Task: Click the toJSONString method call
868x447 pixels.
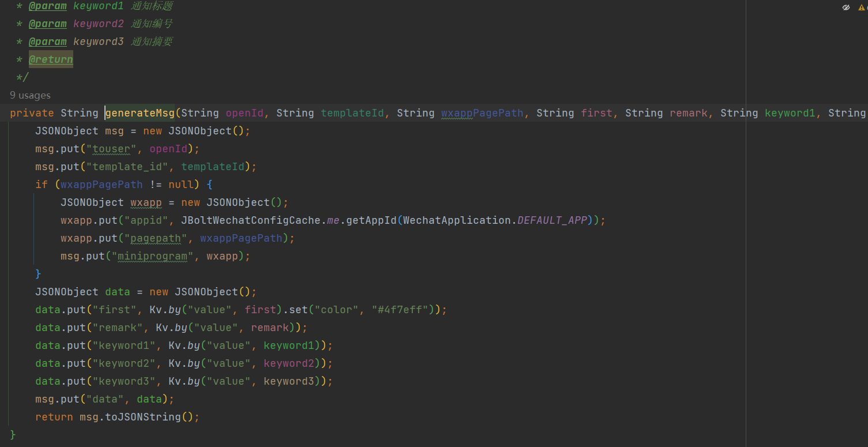Action: pyautogui.click(x=143, y=417)
